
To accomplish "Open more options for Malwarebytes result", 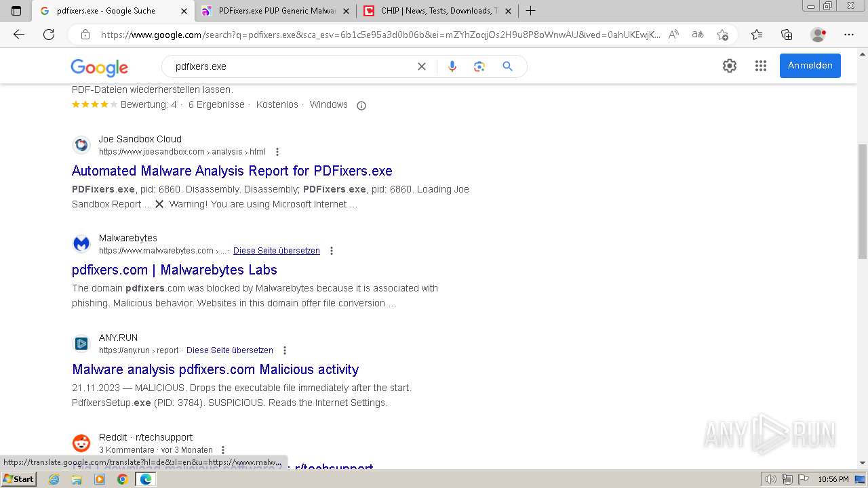I will (x=332, y=251).
